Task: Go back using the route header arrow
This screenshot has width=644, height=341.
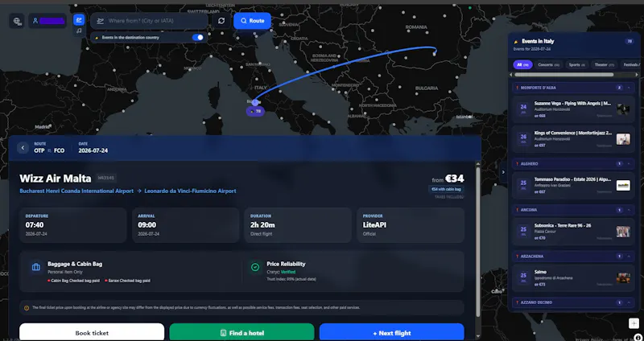Action: pos(23,148)
